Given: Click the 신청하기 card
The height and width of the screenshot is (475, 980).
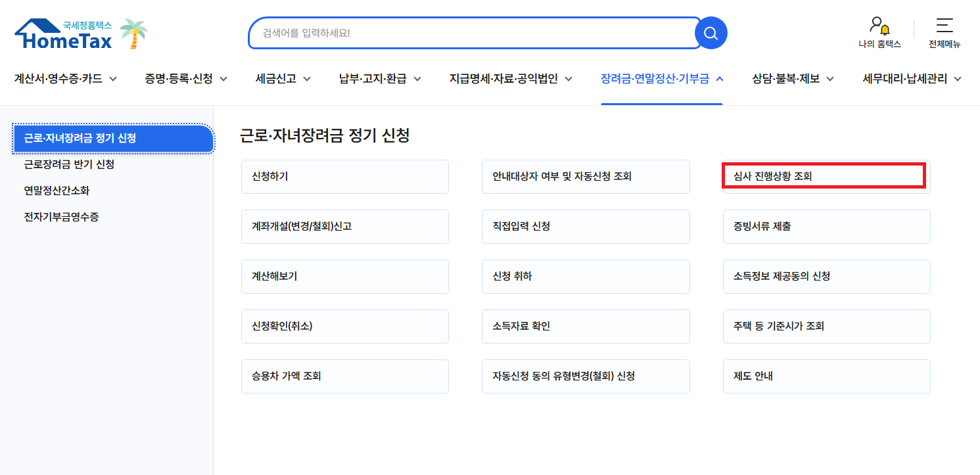Looking at the screenshot, I should click(345, 176).
